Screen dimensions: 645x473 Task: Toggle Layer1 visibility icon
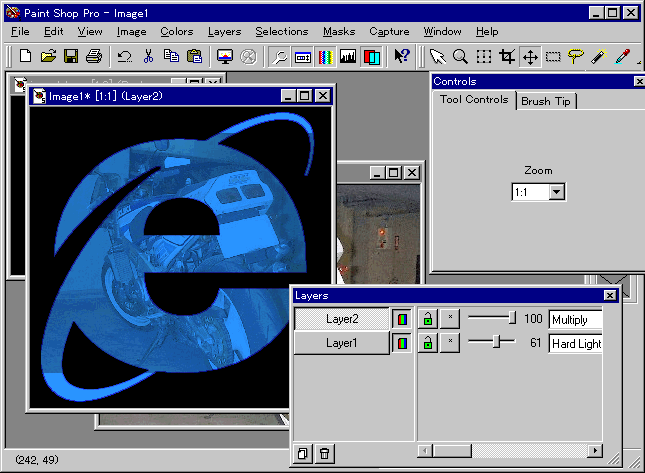pyautogui.click(x=402, y=343)
